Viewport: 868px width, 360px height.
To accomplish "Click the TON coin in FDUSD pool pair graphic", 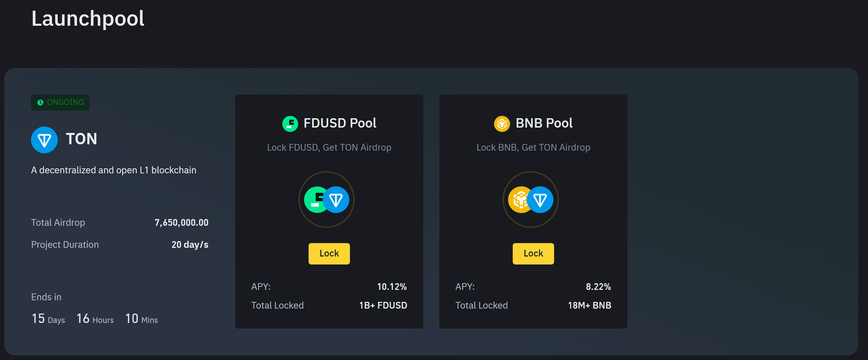I will (x=336, y=200).
